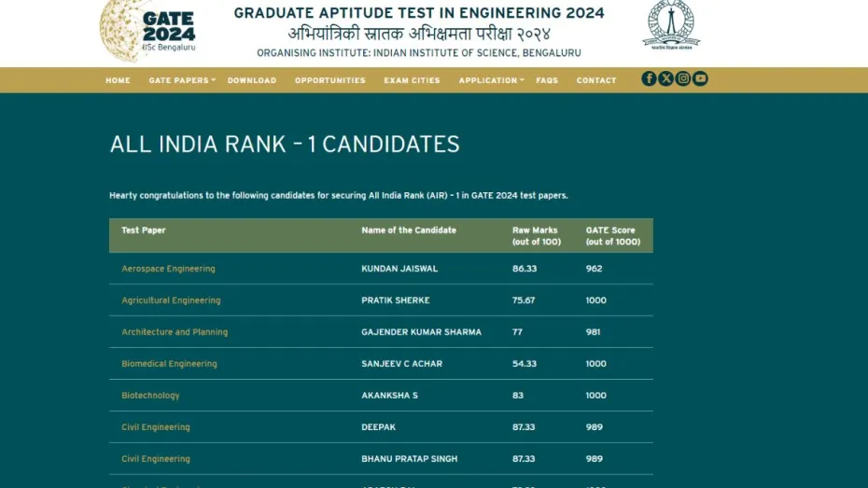The image size is (868, 488).
Task: Open the Instagram social icon
Action: [683, 79]
